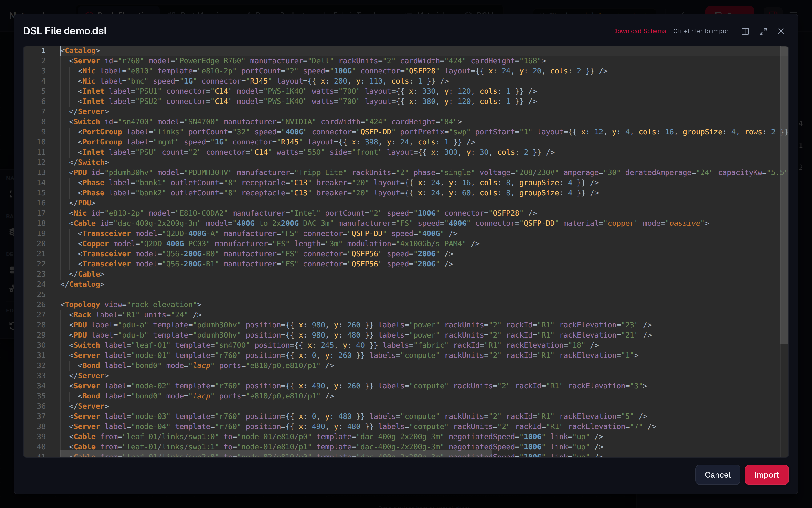Click the Download Schema link
The image size is (812, 508).
[639, 31]
